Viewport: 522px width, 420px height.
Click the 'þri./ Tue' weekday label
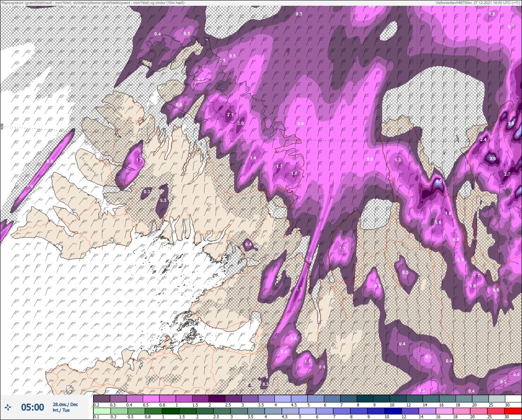click(61, 410)
